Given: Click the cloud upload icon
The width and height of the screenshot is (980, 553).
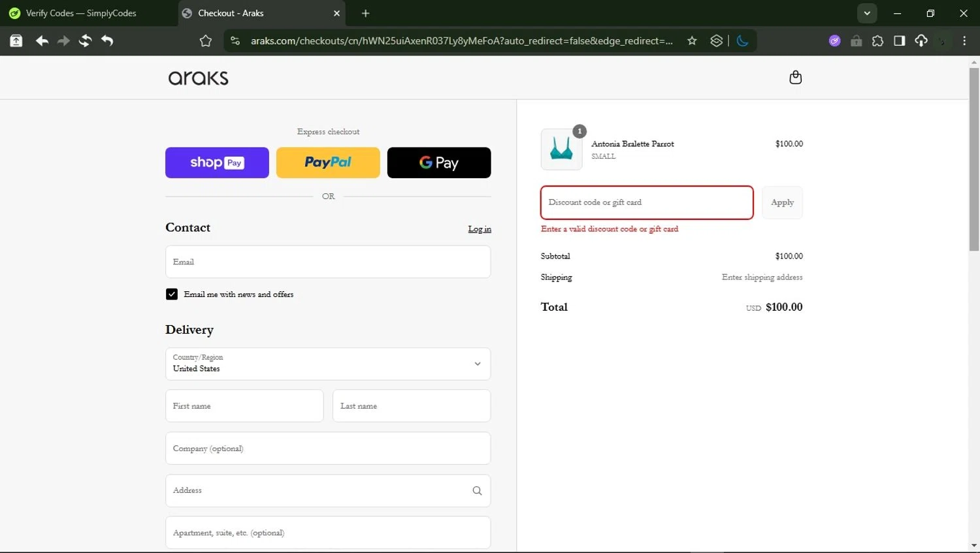Looking at the screenshot, I should [x=921, y=41].
